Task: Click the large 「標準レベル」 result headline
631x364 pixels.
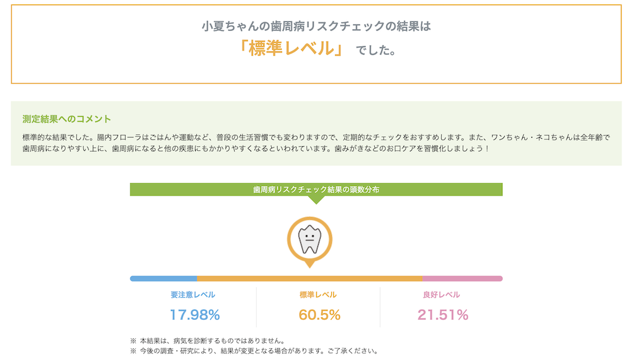Action: tap(291, 49)
